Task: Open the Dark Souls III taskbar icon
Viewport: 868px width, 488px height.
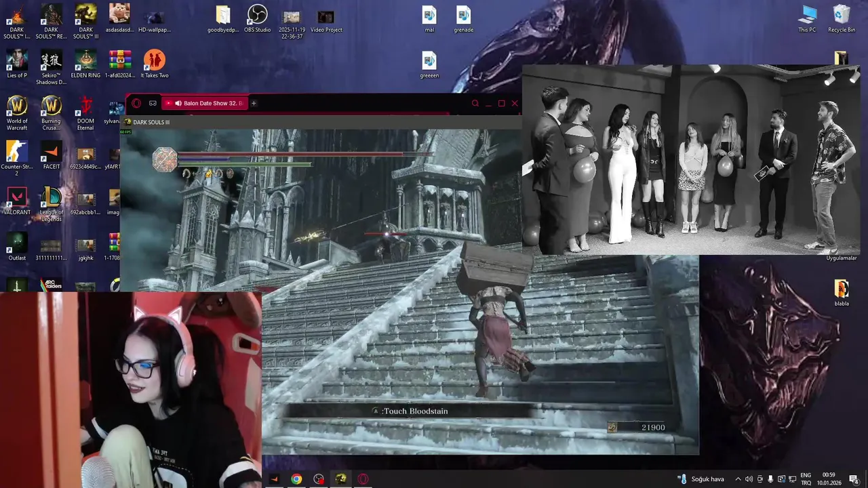Action: 341,479
